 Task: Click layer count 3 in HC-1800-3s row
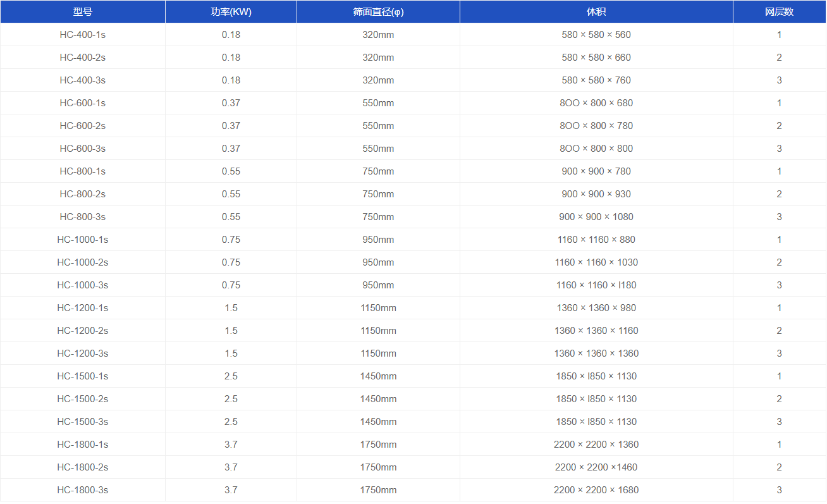(780, 490)
